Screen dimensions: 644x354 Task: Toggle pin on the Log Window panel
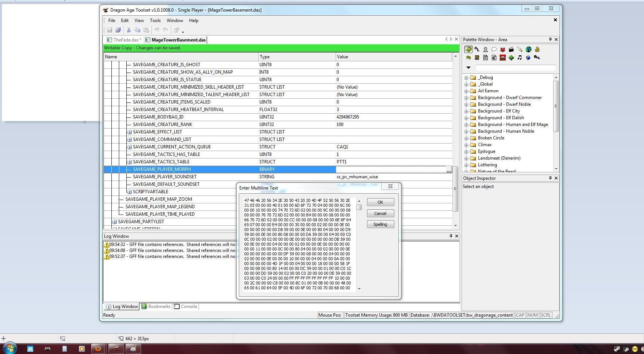(450, 236)
